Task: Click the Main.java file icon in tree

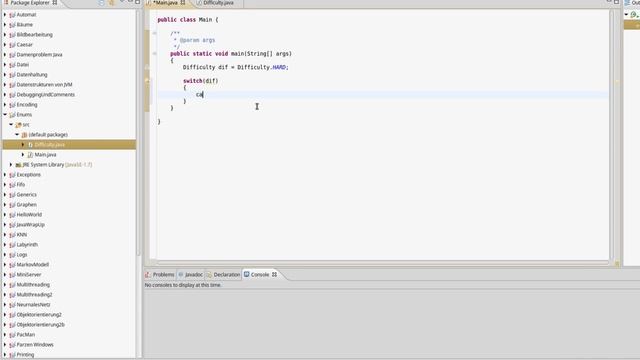Action: click(30, 155)
